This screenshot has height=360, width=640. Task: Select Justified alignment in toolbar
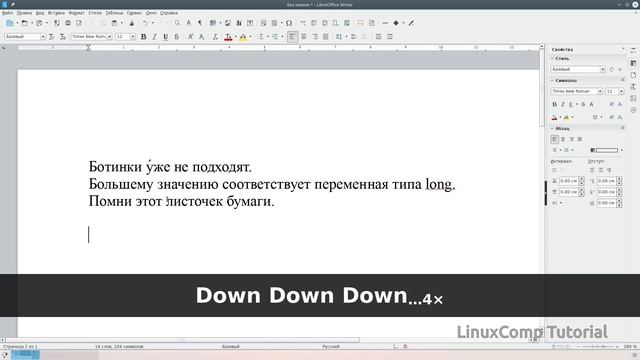[x=326, y=37]
